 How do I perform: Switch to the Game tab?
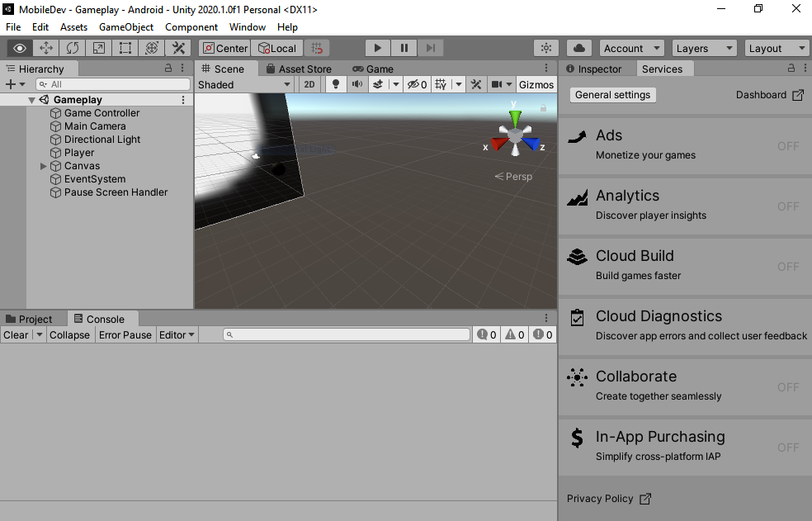(x=373, y=69)
